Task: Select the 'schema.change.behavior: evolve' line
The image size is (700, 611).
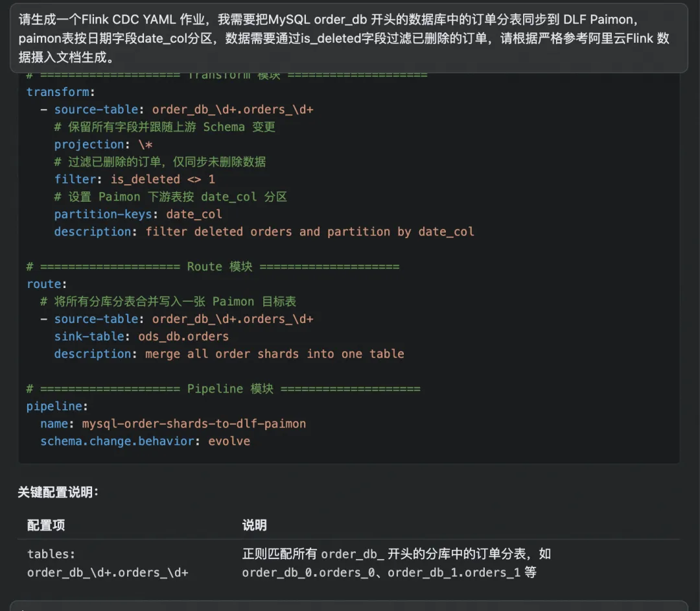Action: [145, 441]
